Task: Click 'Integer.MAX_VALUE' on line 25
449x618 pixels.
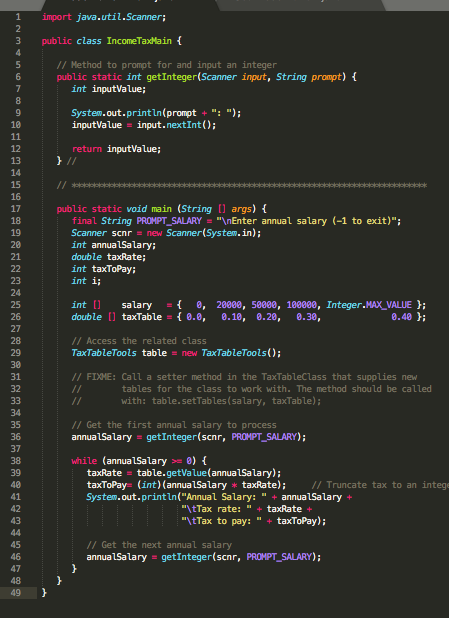Action: point(369,305)
